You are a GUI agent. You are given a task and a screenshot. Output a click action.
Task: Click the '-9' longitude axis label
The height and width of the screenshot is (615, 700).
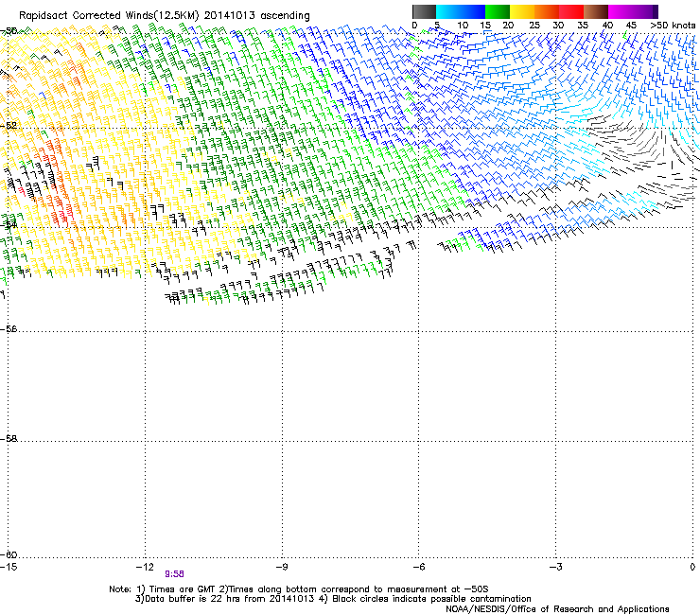click(x=281, y=567)
